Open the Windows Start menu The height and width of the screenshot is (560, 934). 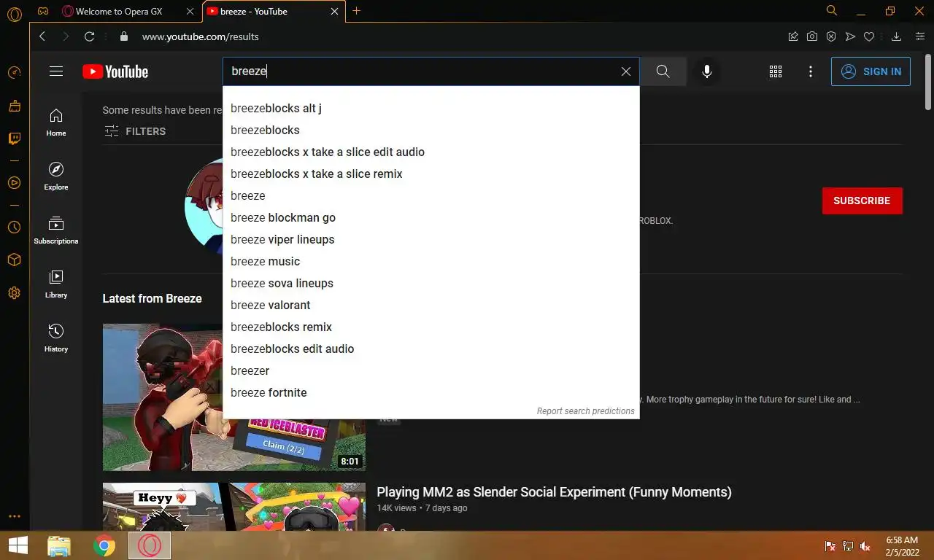pos(18,545)
